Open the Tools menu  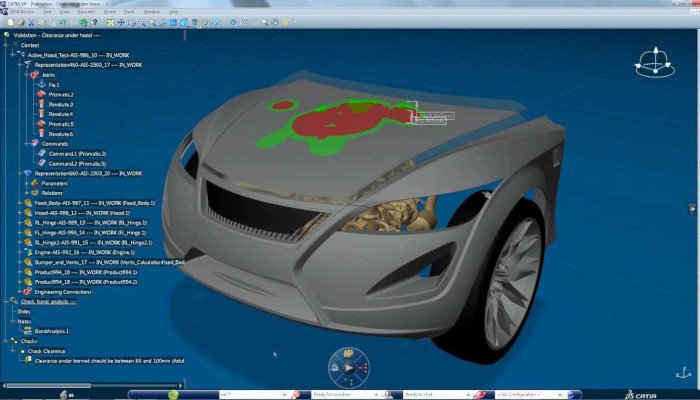[x=129, y=12]
